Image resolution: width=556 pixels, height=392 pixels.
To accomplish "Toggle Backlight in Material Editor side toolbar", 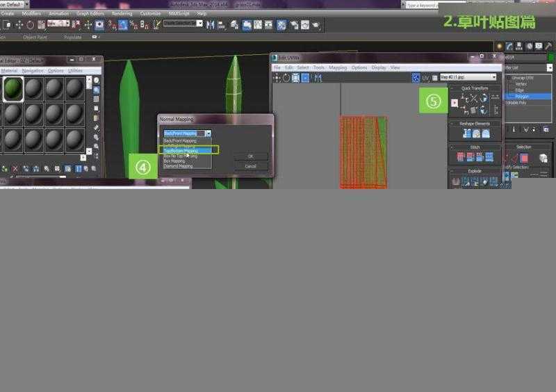I will coord(96,90).
